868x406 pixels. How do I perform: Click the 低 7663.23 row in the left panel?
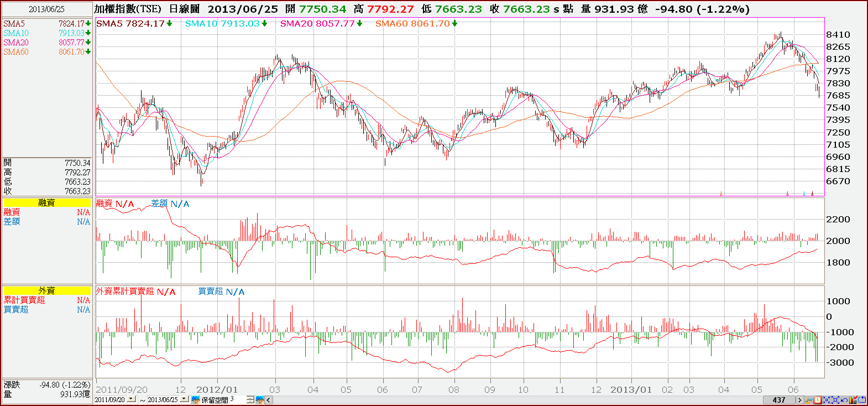(47, 181)
